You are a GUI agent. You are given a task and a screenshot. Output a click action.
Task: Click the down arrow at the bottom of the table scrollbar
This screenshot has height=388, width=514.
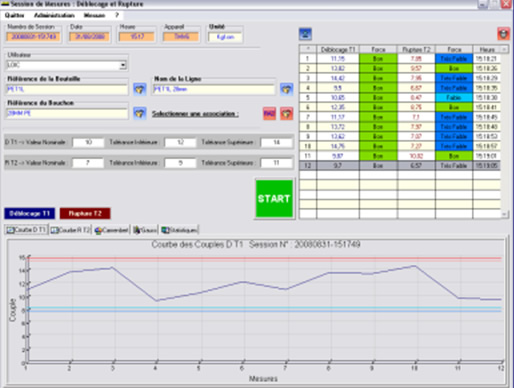point(504,214)
